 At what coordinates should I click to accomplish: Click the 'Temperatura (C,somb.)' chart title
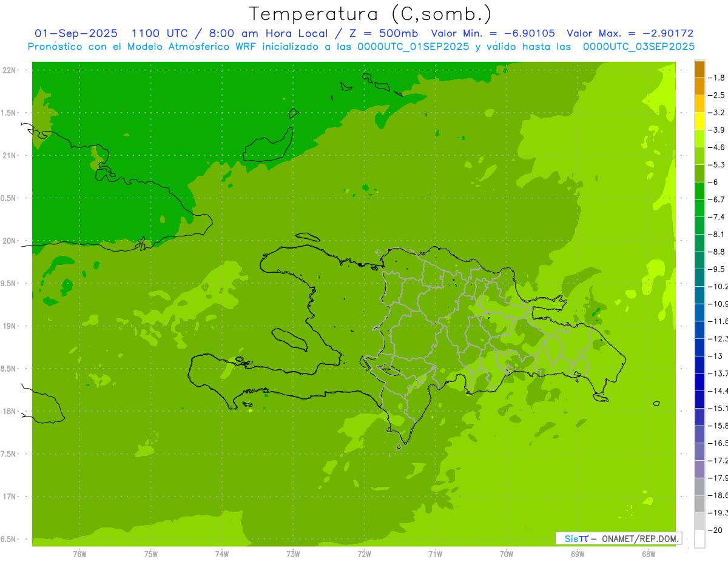(x=371, y=14)
